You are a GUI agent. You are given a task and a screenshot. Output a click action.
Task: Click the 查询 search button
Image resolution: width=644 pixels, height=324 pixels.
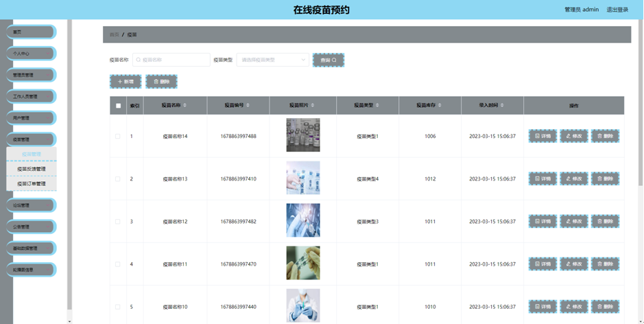coord(328,60)
